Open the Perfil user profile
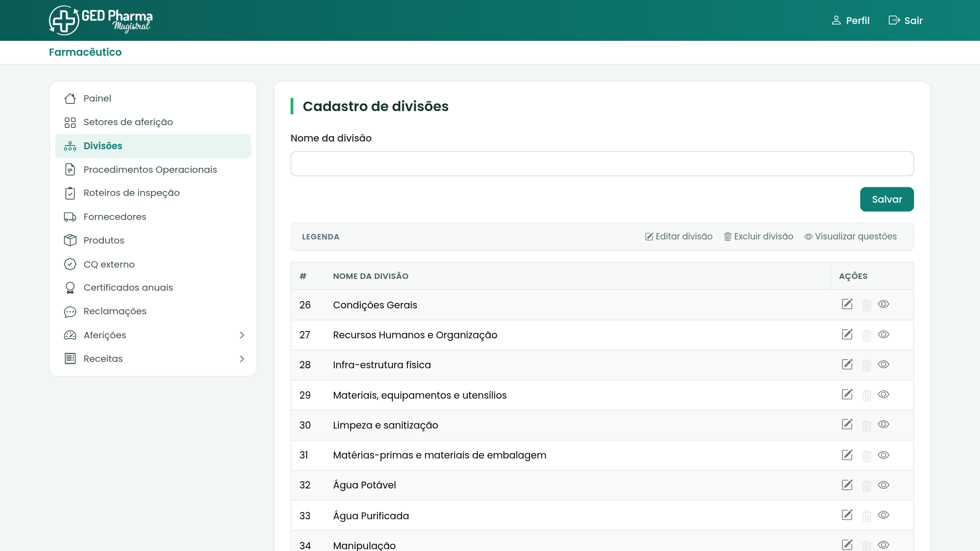The height and width of the screenshot is (551, 980). (x=851, y=20)
